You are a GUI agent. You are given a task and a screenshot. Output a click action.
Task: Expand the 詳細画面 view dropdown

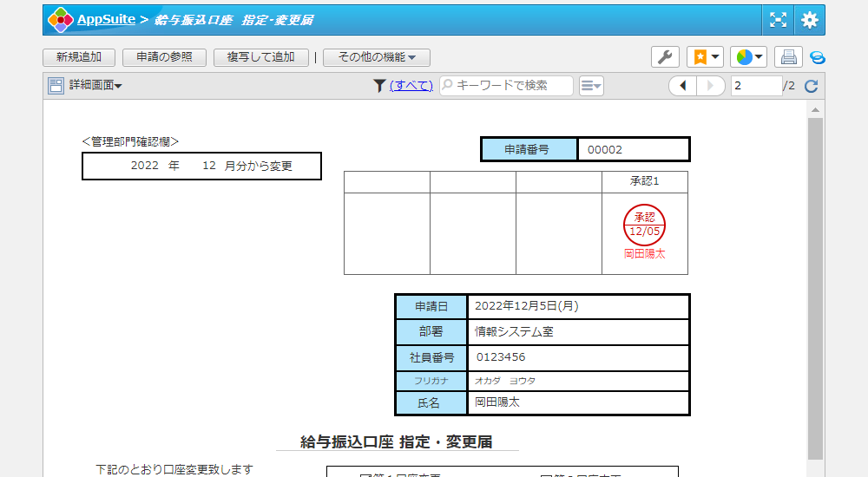pyautogui.click(x=95, y=85)
